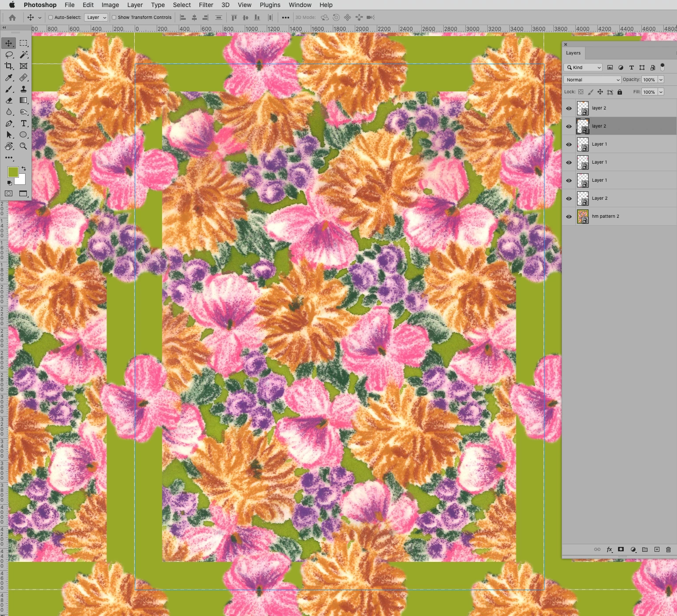The width and height of the screenshot is (677, 616).
Task: Open the Layer menu in menu bar
Action: (x=135, y=5)
